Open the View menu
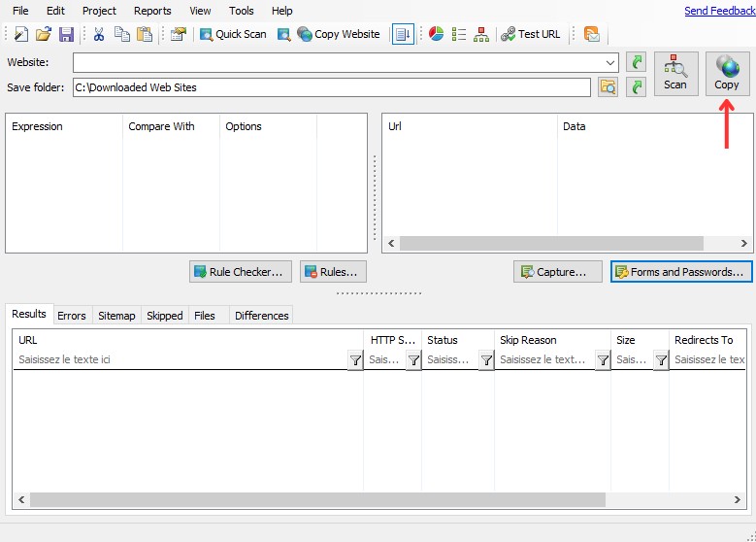The width and height of the screenshot is (756, 542). (x=200, y=11)
